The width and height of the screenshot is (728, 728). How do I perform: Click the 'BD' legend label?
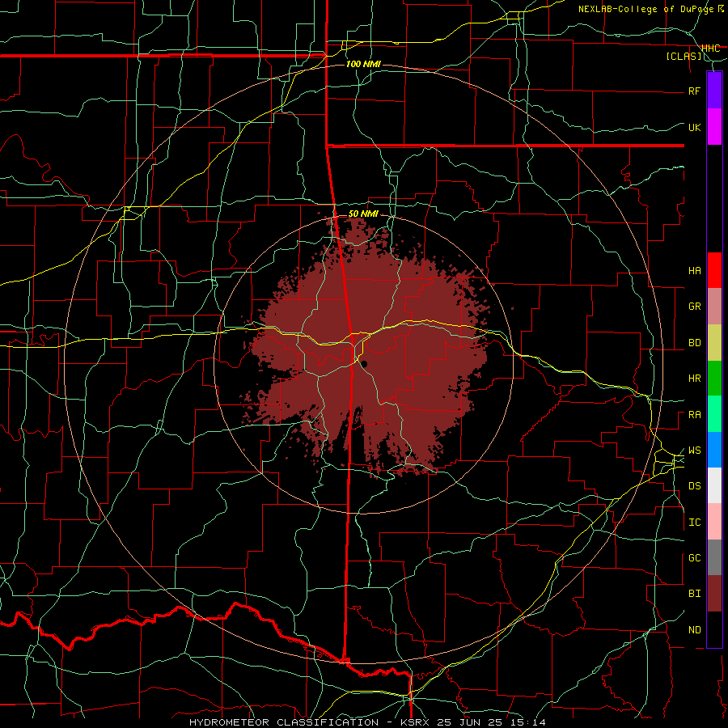695,343
